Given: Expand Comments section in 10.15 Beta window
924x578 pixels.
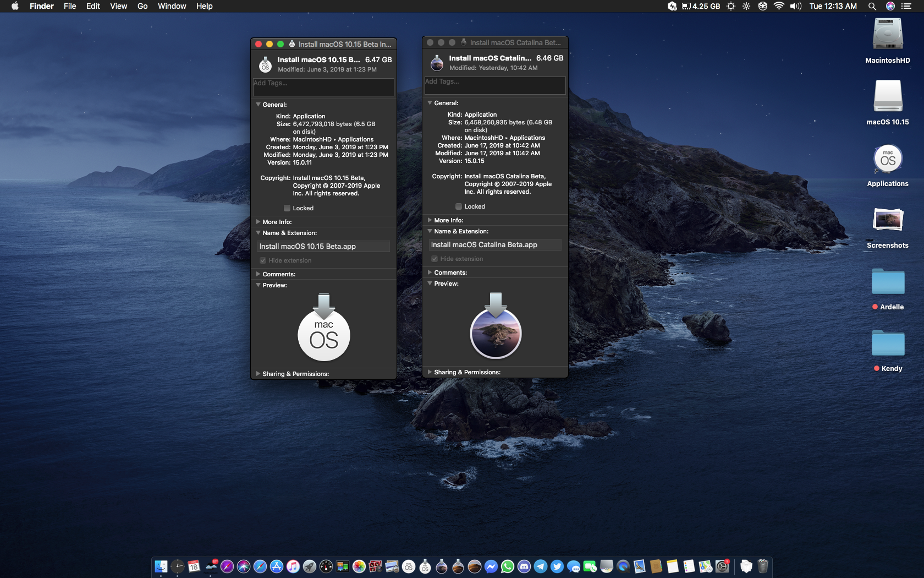Looking at the screenshot, I should tap(258, 274).
